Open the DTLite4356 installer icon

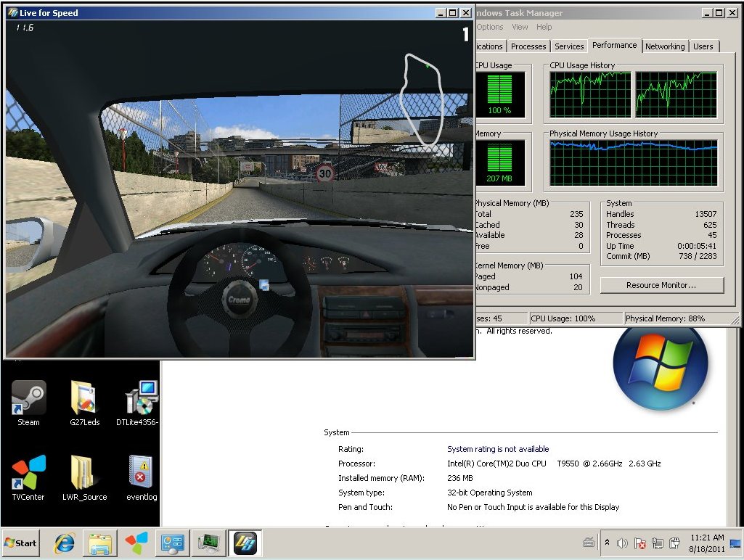138,403
